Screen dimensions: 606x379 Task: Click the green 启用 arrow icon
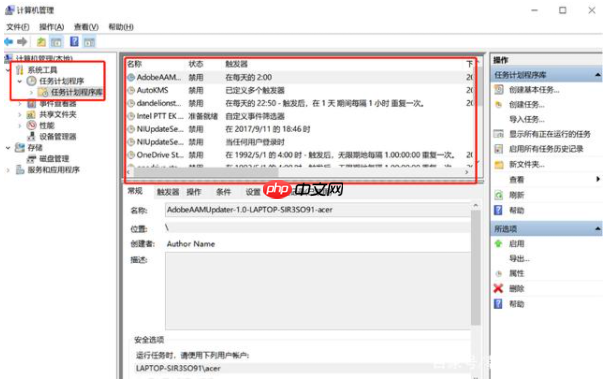[499, 244]
